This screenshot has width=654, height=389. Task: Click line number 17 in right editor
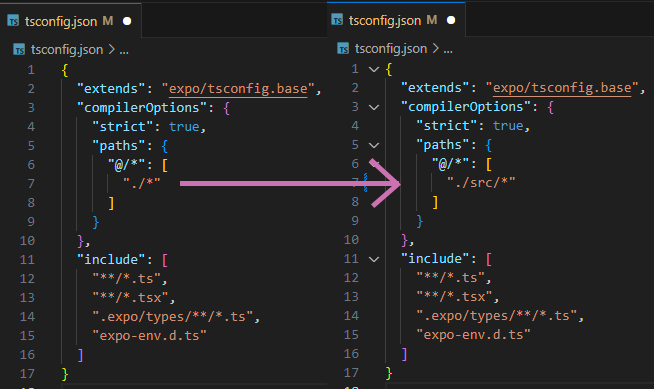[351, 372]
